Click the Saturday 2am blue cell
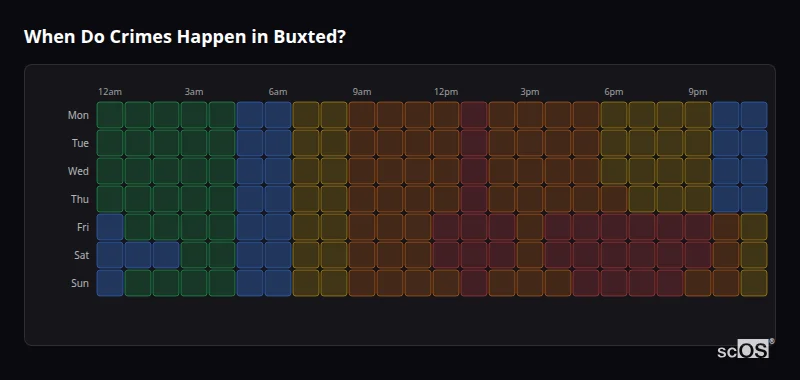This screenshot has width=800, height=380. [x=166, y=255]
